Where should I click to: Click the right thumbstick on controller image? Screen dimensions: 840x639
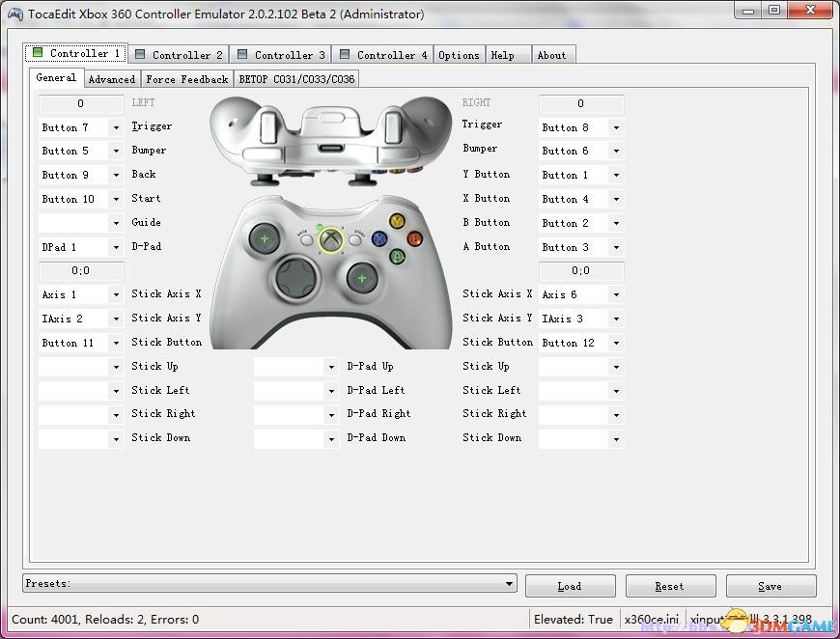[x=362, y=277]
